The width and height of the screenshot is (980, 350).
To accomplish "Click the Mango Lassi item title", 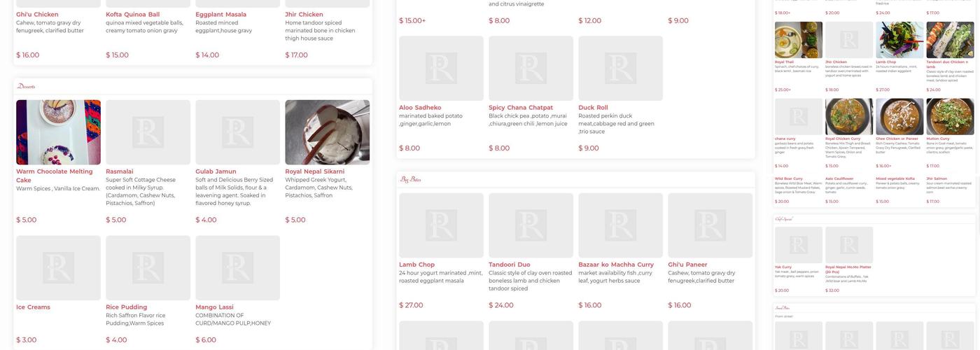I will click(216, 307).
